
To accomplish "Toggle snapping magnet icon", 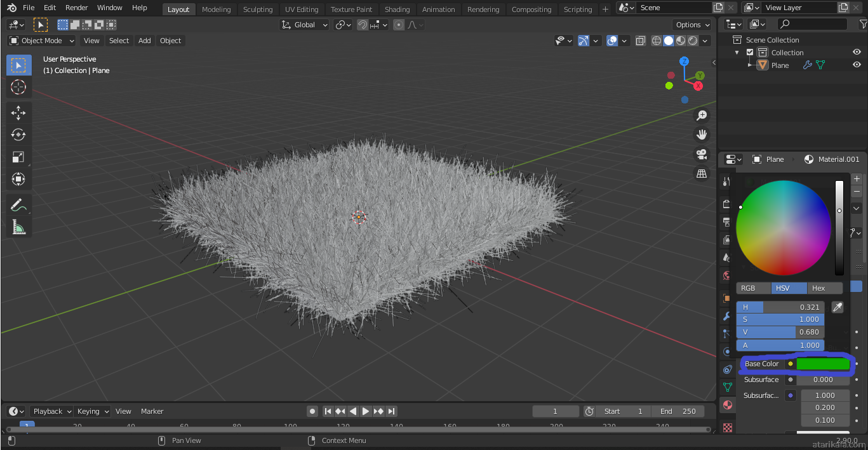I will 362,25.
